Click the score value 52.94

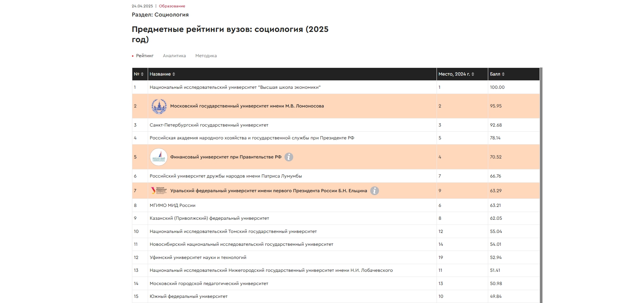click(x=496, y=258)
